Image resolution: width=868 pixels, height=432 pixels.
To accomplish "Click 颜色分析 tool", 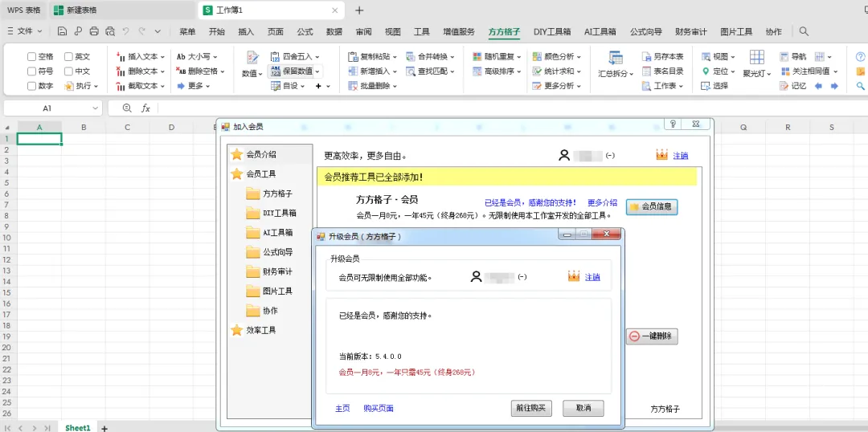I will [557, 56].
